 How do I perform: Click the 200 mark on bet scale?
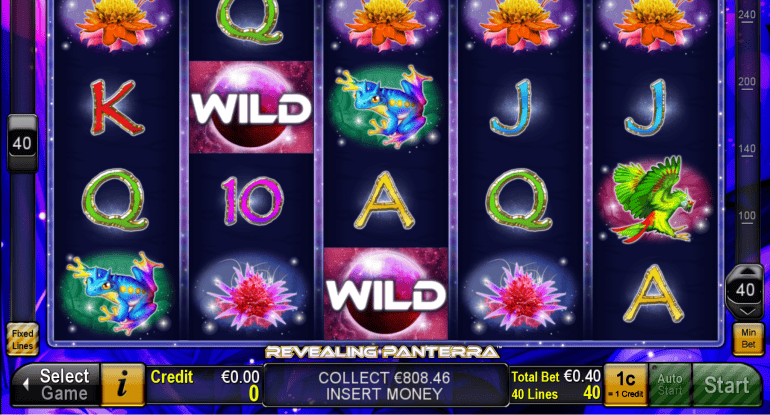click(x=746, y=82)
